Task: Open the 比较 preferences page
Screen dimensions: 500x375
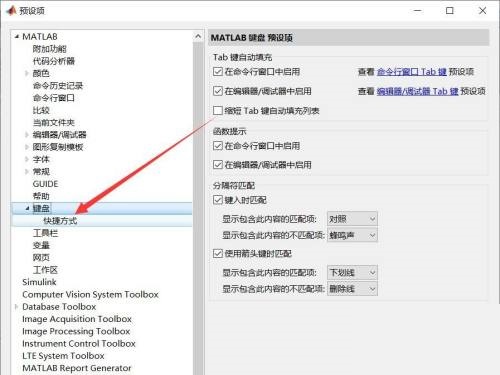Action: pyautogui.click(x=41, y=110)
